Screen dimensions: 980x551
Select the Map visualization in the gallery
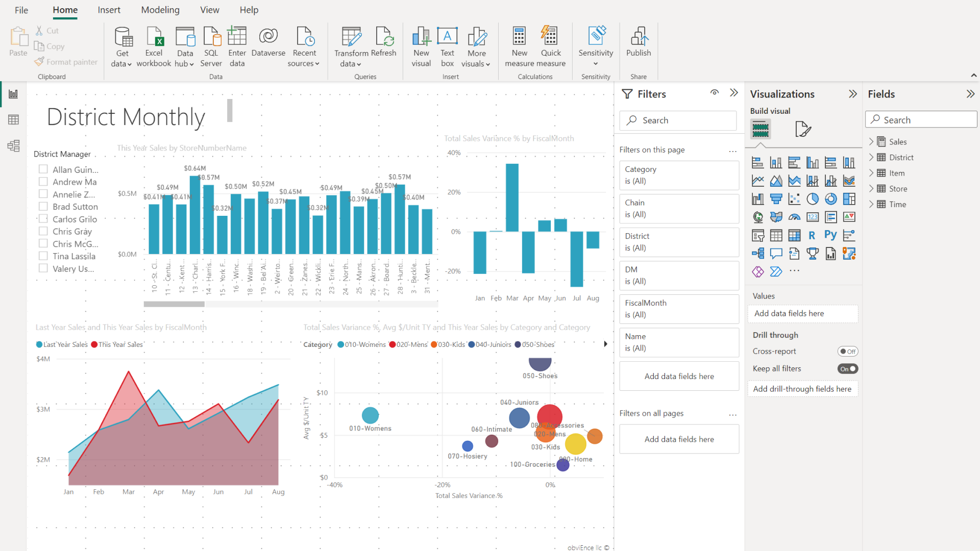click(x=758, y=217)
